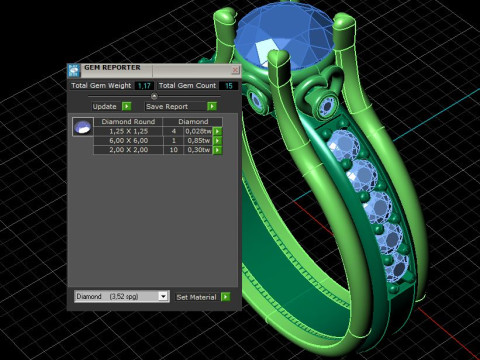480x360 pixels.
Task: Click the Total Gem Weight label
Action: click(x=101, y=86)
